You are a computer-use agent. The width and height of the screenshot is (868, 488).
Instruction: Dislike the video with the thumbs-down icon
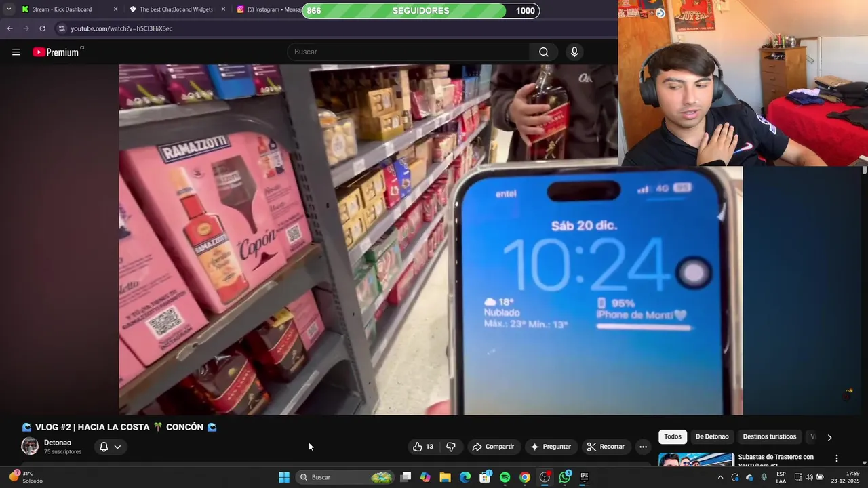pyautogui.click(x=451, y=447)
